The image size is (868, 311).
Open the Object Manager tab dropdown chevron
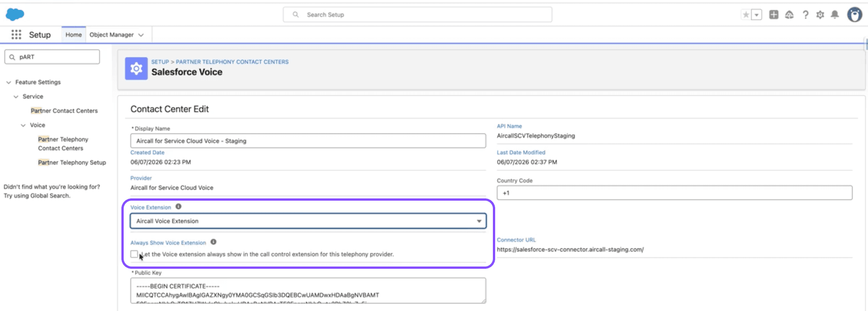[x=141, y=35]
